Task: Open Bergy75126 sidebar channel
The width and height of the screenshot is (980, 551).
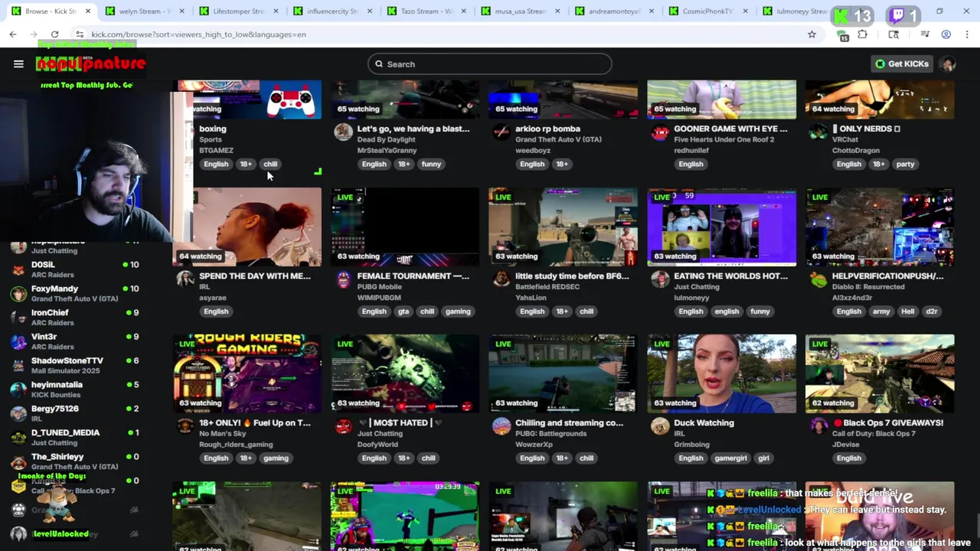Action: coord(74,413)
